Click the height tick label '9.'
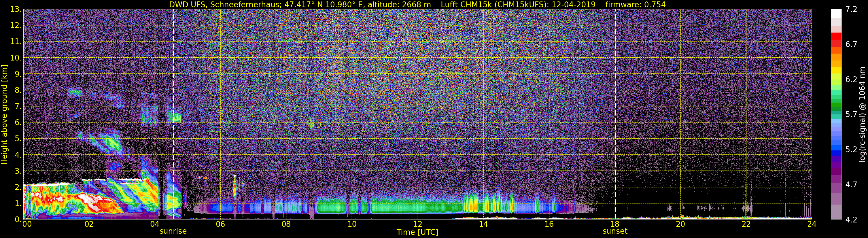 click(x=18, y=74)
